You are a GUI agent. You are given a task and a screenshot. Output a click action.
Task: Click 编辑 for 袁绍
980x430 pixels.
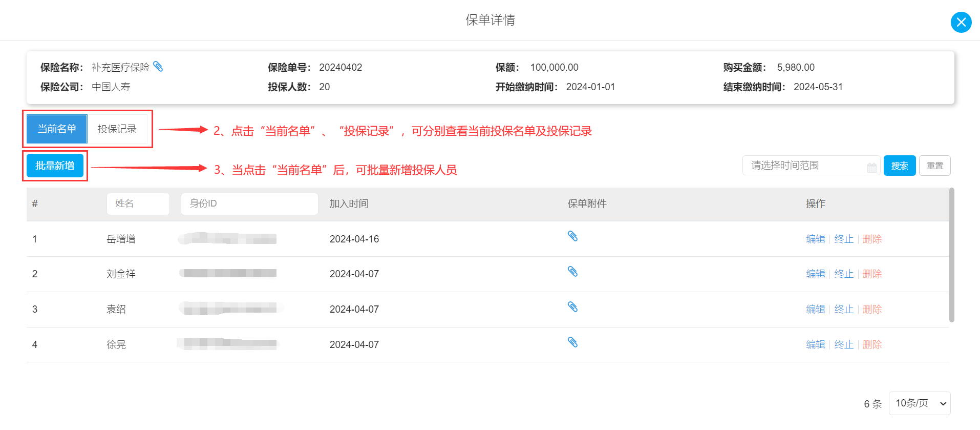(x=816, y=309)
